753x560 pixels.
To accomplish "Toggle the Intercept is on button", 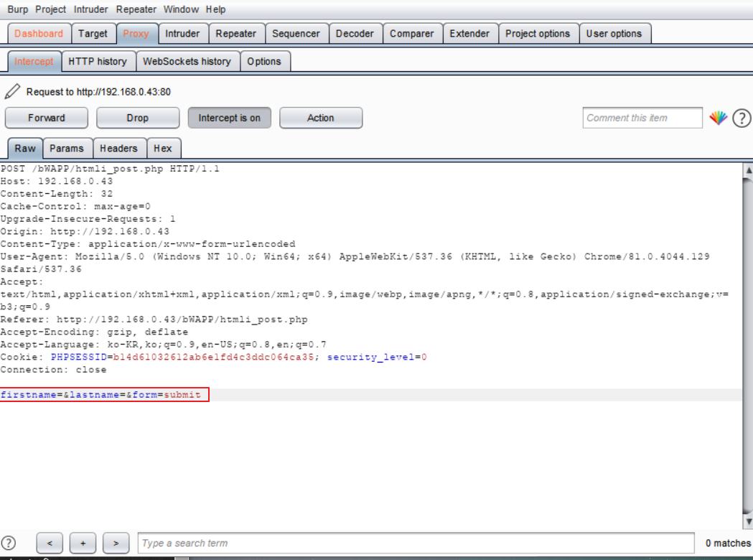I will pos(229,118).
